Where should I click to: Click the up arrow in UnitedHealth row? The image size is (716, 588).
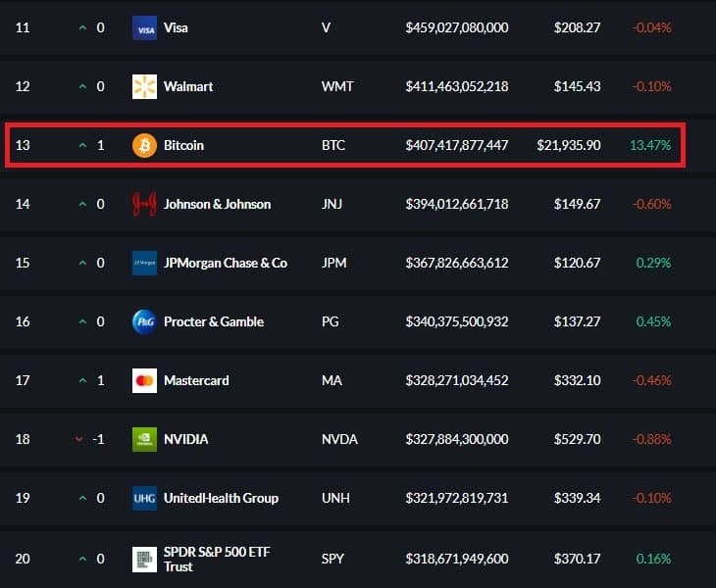82,499
